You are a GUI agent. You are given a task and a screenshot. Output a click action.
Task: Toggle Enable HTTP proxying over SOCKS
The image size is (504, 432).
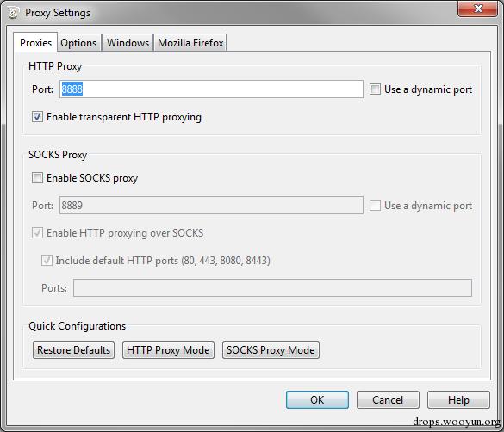pyautogui.click(x=37, y=232)
